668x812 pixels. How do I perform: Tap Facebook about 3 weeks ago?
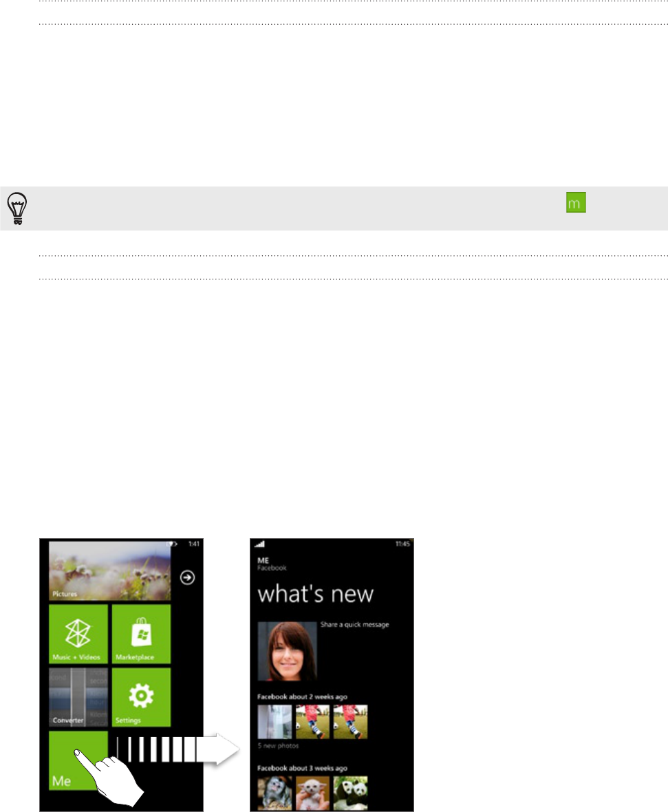pyautogui.click(x=303, y=768)
